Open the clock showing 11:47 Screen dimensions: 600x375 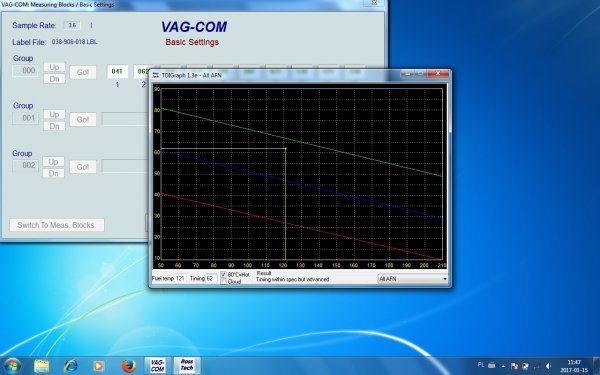pyautogui.click(x=574, y=366)
